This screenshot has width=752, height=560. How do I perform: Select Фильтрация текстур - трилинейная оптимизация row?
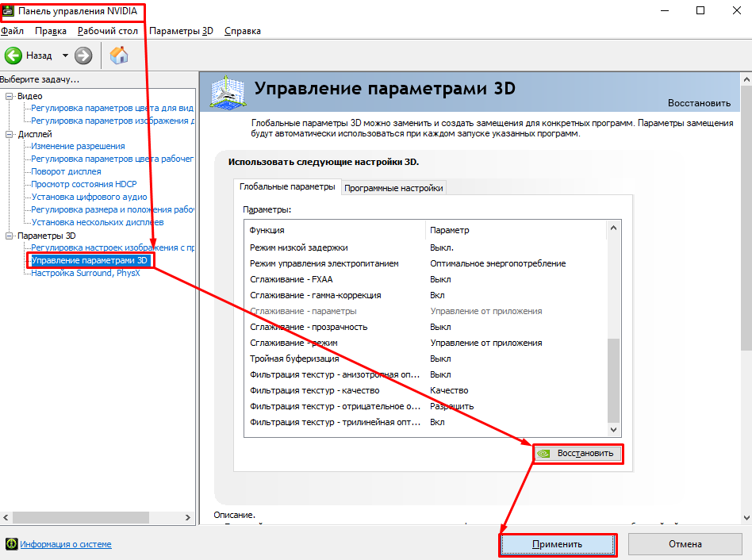click(425, 422)
